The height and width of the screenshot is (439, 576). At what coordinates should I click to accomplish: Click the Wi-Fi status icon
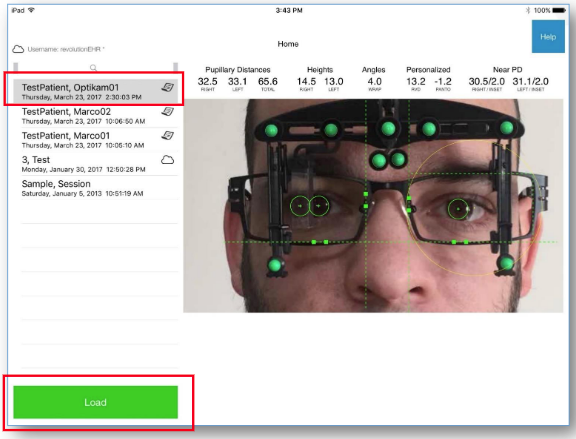point(32,10)
